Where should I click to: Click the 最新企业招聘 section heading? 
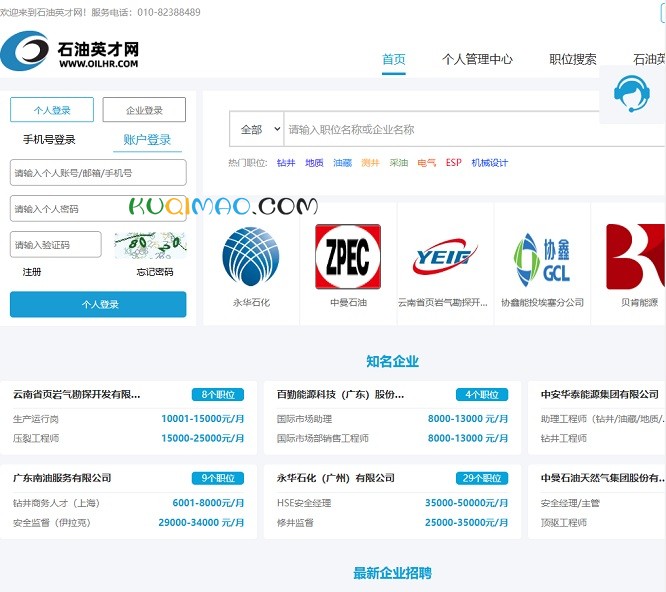pyautogui.click(x=392, y=573)
